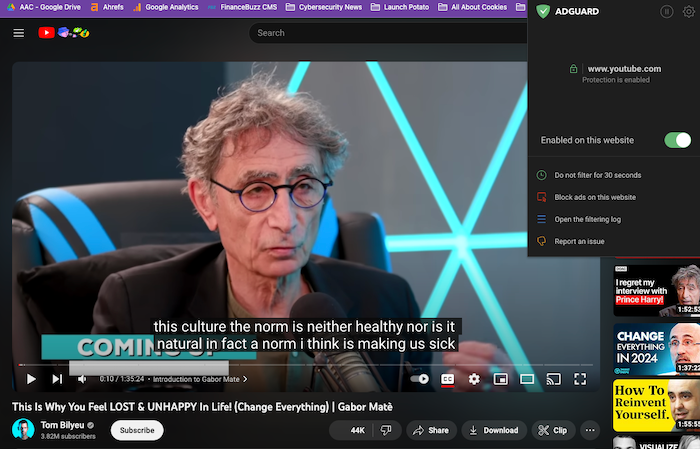Mute the video volume
The image size is (700, 449).
point(82,379)
